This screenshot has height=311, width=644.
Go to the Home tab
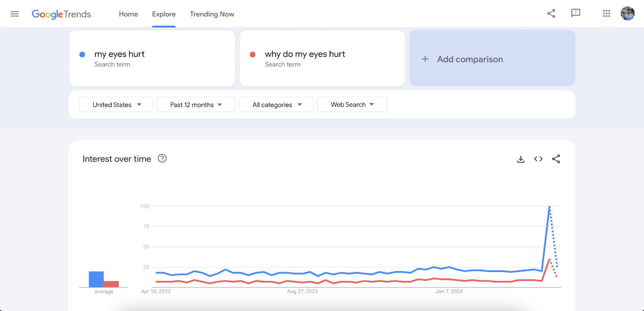tap(128, 14)
